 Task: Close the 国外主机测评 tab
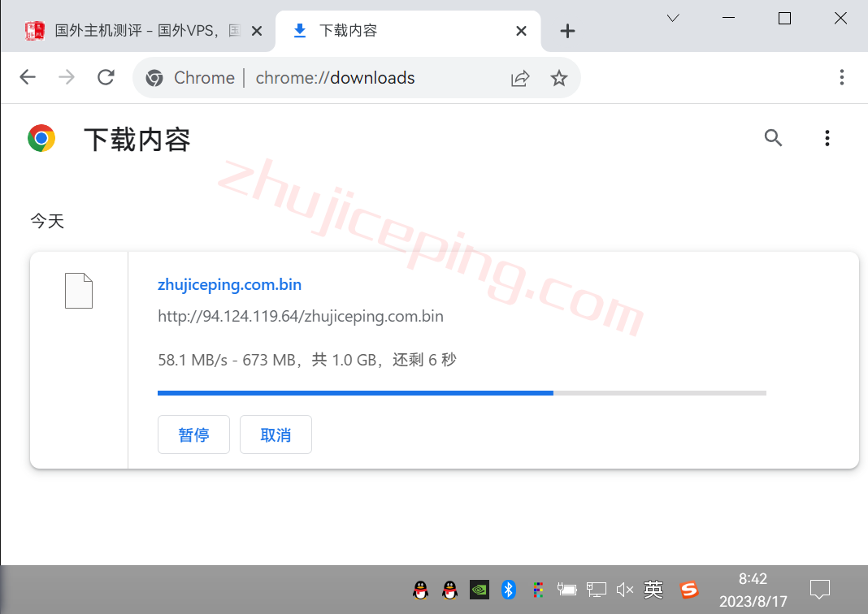point(257,31)
